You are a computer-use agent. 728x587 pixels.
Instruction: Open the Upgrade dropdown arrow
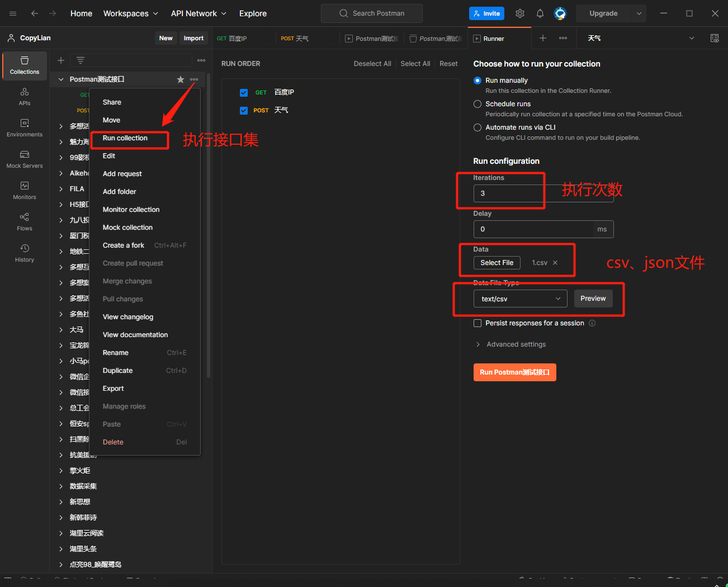[x=639, y=13]
